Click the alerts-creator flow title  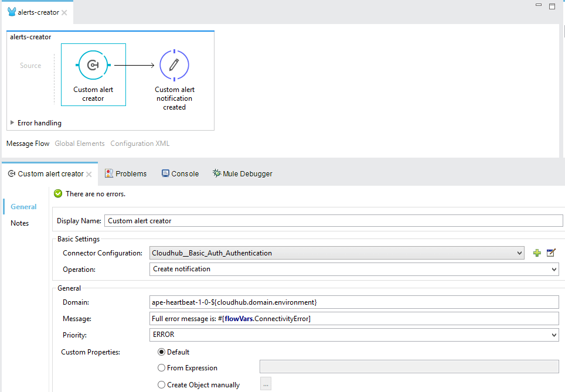(x=30, y=37)
